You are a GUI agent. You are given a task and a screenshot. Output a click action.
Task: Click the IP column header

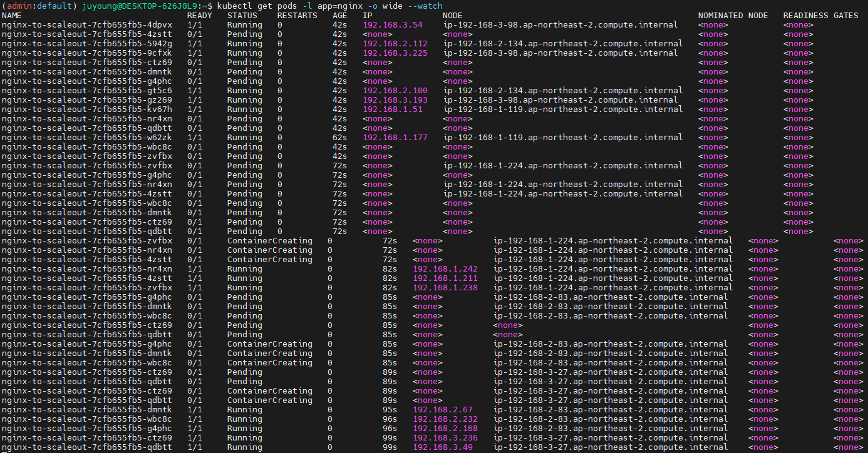tap(368, 16)
